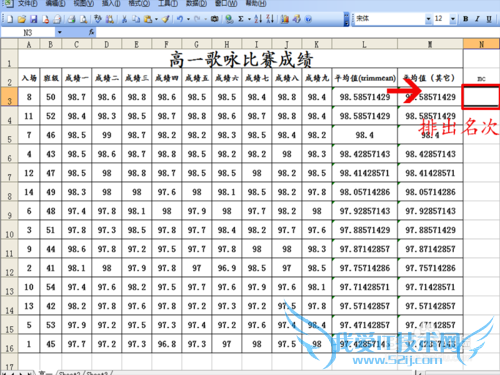Viewport: 500px width, 375px height.
Task: Click the Redo arrow icon
Action: 197,19
